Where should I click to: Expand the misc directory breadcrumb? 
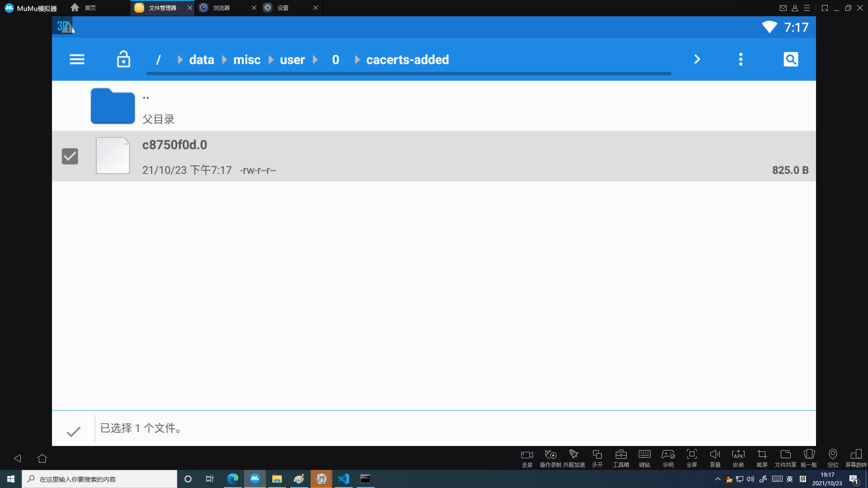click(x=246, y=59)
